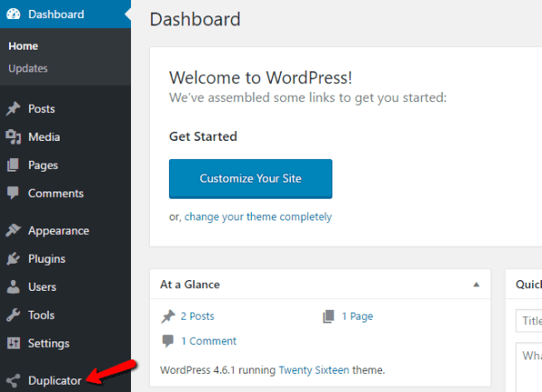Click the Quick Draft title input field
Image resolution: width=542 pixels, height=392 pixels.
point(528,322)
